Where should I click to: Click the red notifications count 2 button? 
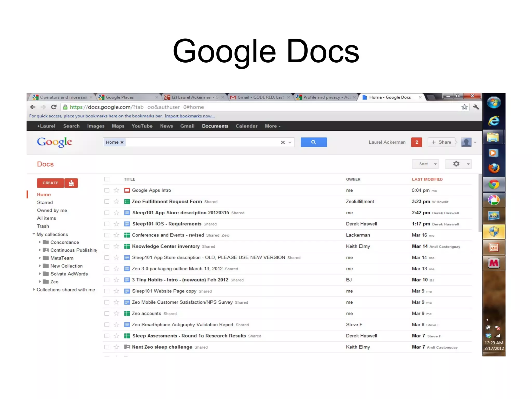(416, 142)
